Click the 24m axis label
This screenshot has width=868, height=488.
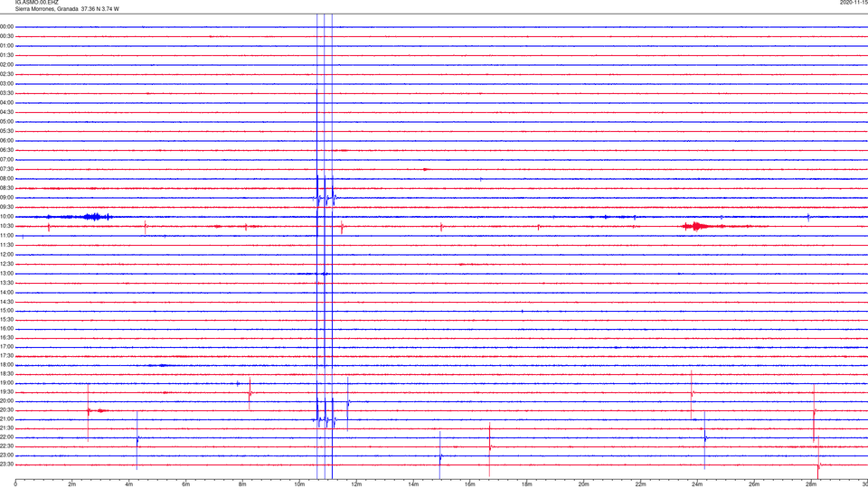click(x=697, y=484)
